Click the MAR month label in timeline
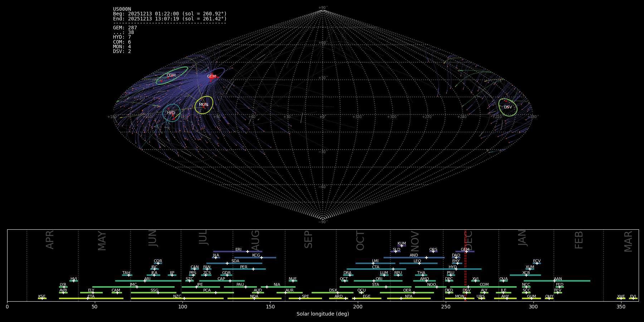Screen dimensions: 644x322 628,241
